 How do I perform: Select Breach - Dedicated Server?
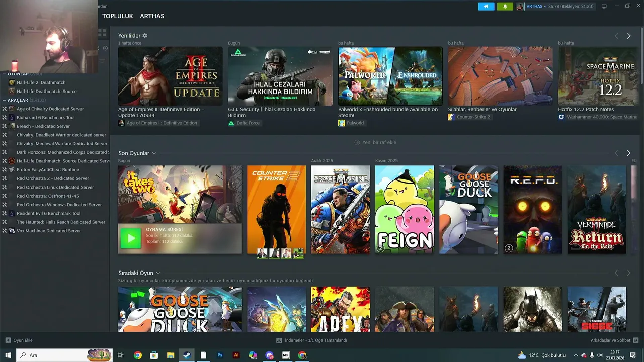coord(43,126)
